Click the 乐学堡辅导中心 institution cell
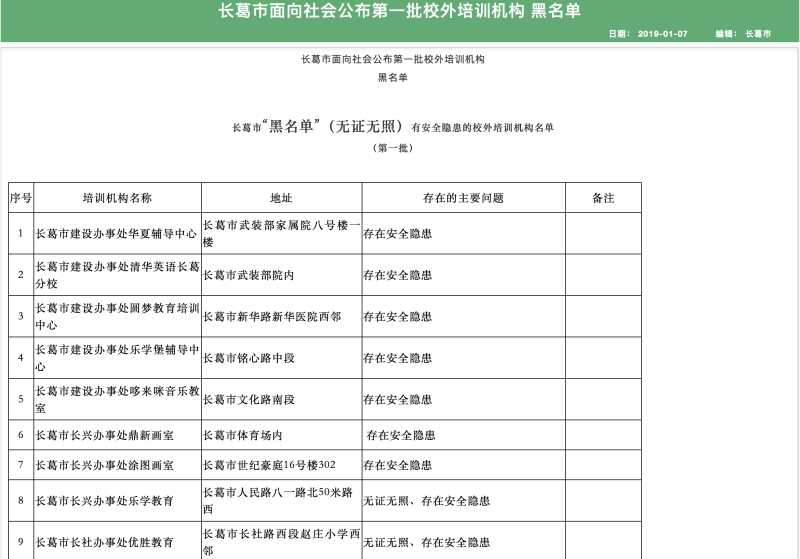The image size is (800, 559). (116, 358)
